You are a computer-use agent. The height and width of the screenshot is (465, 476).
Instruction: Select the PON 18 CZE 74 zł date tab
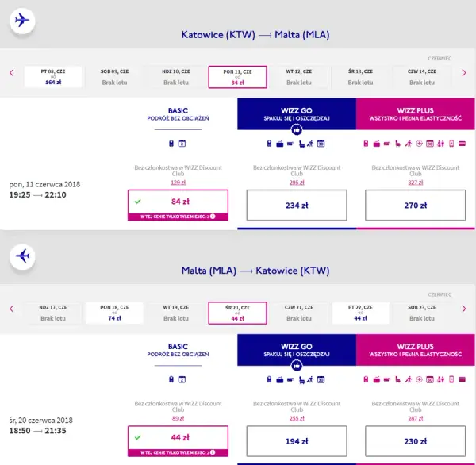[x=114, y=313]
